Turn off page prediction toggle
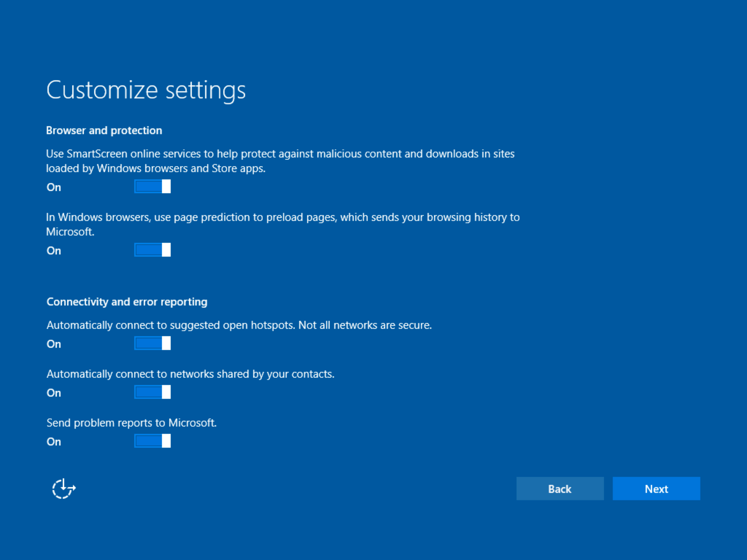Screen dimensions: 747x560 pyautogui.click(x=152, y=250)
